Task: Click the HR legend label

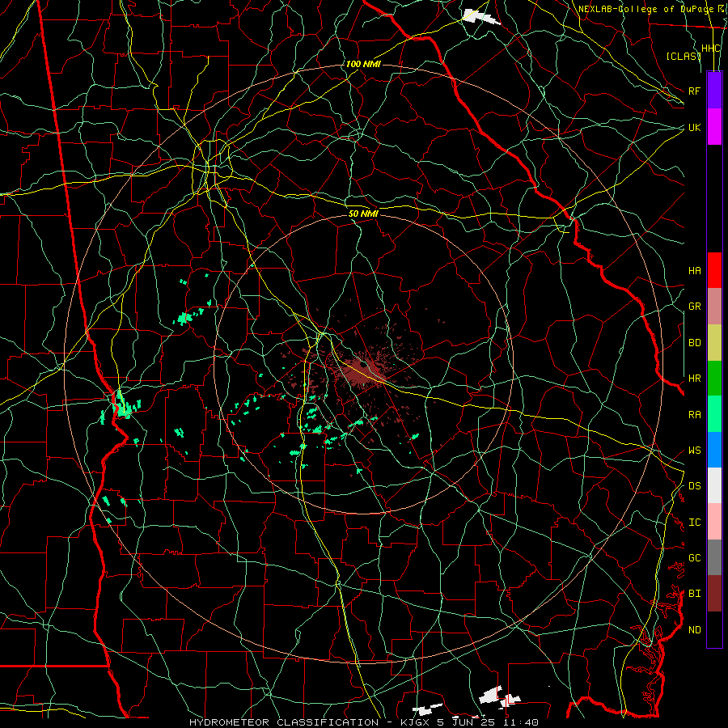Action: [694, 379]
